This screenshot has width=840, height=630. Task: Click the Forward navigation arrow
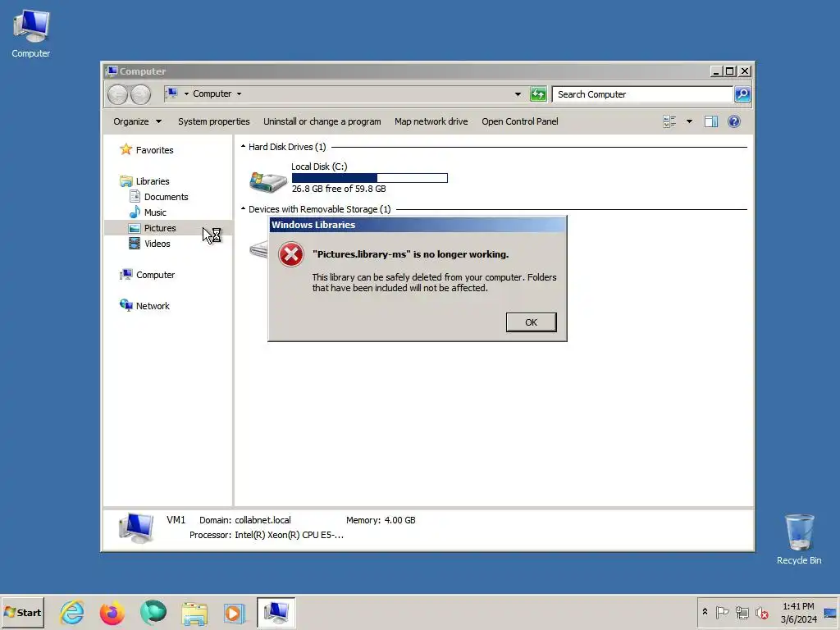pyautogui.click(x=141, y=94)
